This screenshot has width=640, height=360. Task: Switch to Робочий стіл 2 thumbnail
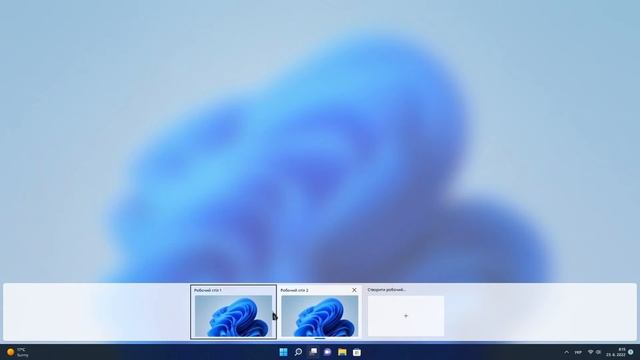point(320,316)
